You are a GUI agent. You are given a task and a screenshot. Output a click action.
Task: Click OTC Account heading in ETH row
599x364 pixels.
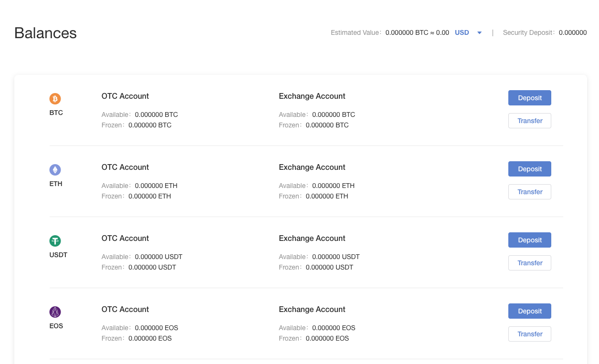pos(125,167)
